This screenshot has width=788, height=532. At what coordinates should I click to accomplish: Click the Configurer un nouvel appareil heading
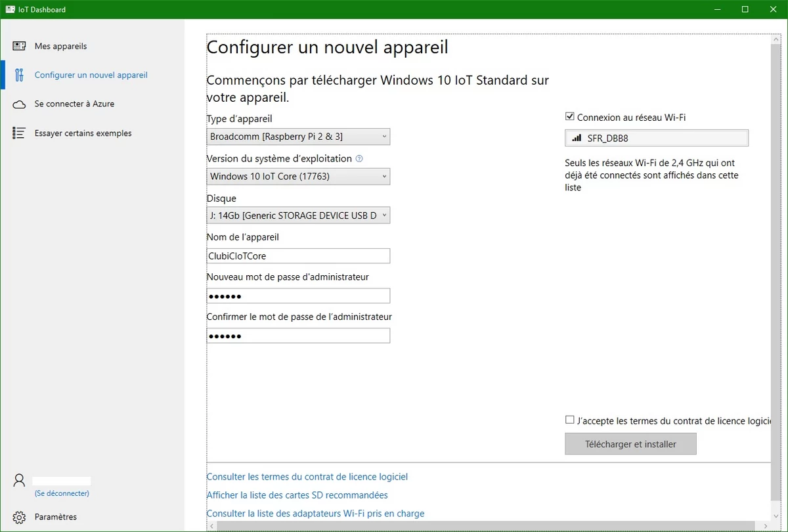coord(328,47)
